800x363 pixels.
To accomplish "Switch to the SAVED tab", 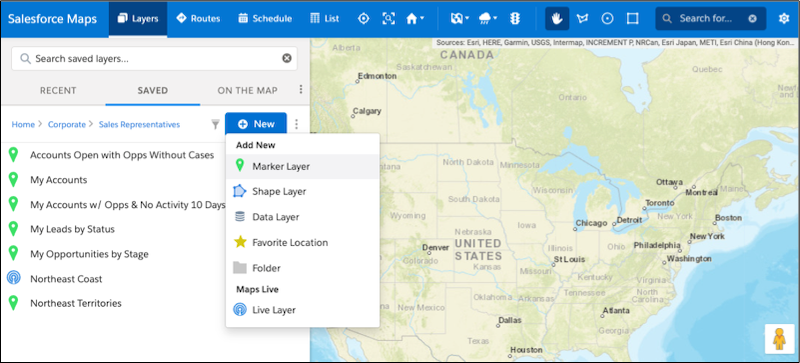I will tap(153, 90).
